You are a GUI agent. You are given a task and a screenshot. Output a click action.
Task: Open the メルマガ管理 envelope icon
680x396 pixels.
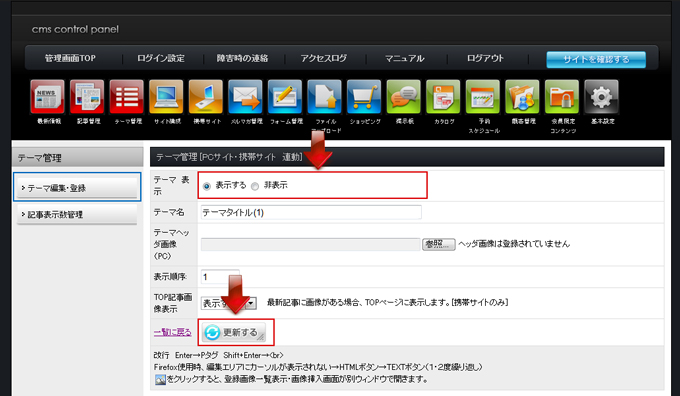point(245,96)
